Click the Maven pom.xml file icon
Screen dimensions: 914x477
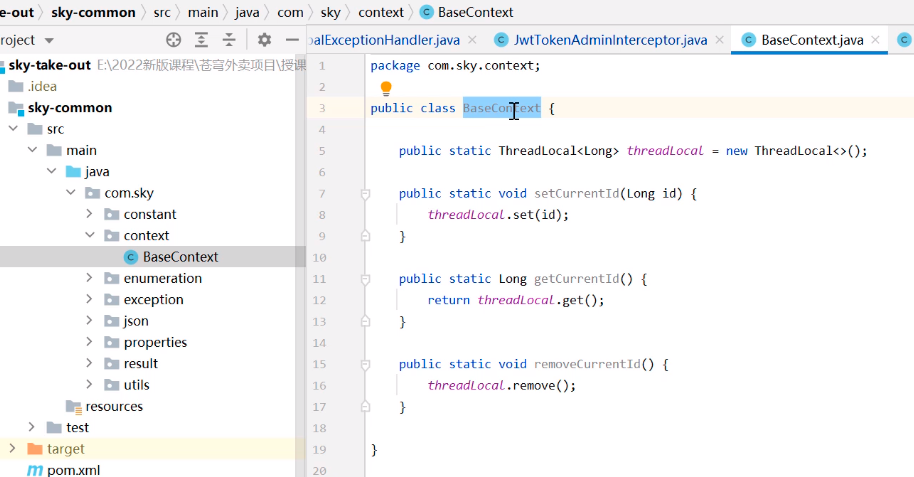coord(35,470)
